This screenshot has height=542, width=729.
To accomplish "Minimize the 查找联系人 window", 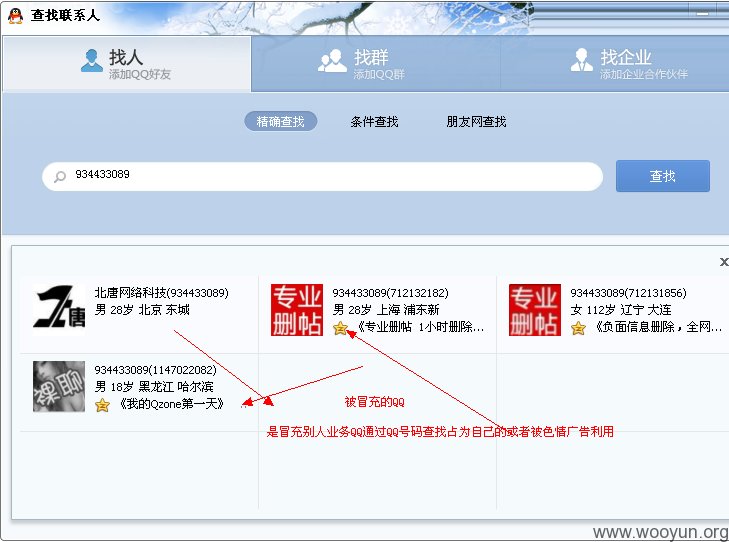I will [702, 14].
